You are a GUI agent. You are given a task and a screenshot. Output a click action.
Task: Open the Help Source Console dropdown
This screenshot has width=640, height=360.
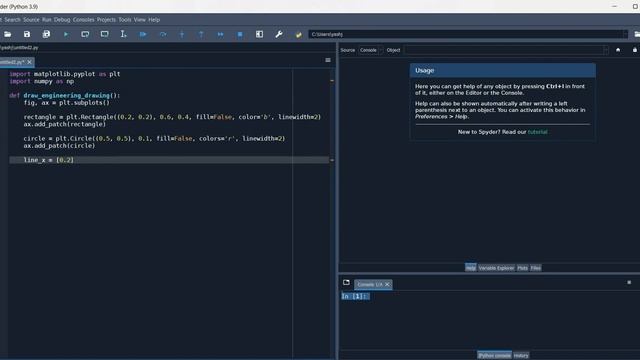tap(370, 50)
